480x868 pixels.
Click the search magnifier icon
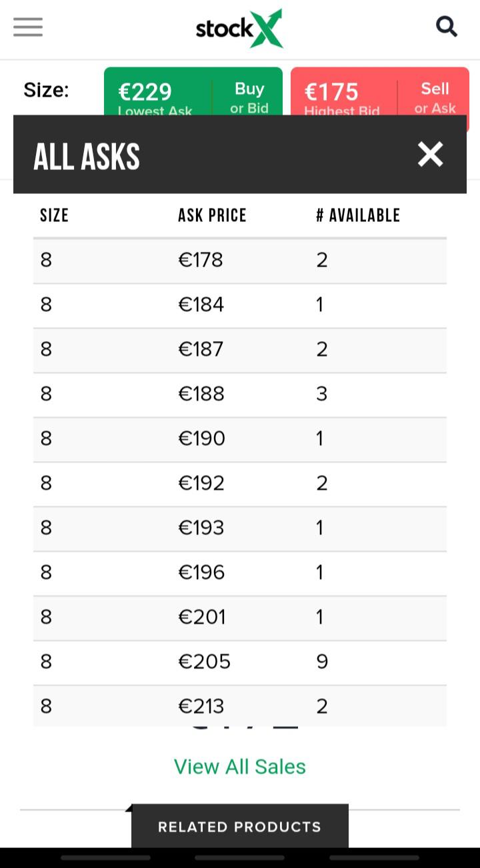[x=446, y=27]
